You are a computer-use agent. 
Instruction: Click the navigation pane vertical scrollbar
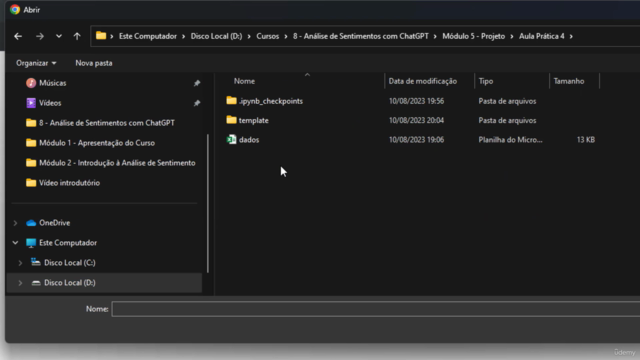(x=208, y=203)
